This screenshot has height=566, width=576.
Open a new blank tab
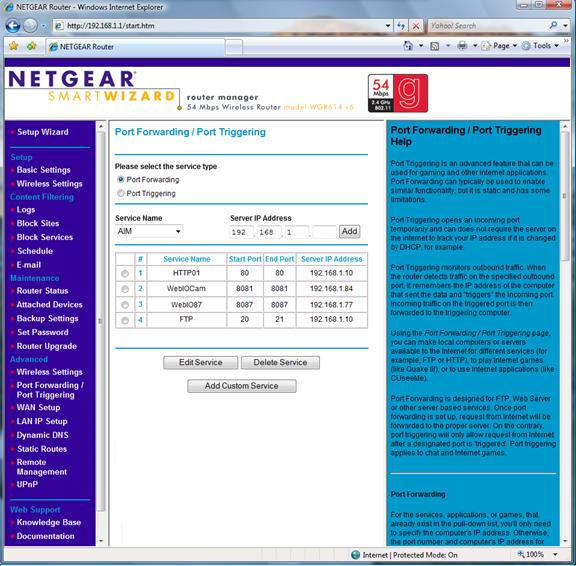234,47
